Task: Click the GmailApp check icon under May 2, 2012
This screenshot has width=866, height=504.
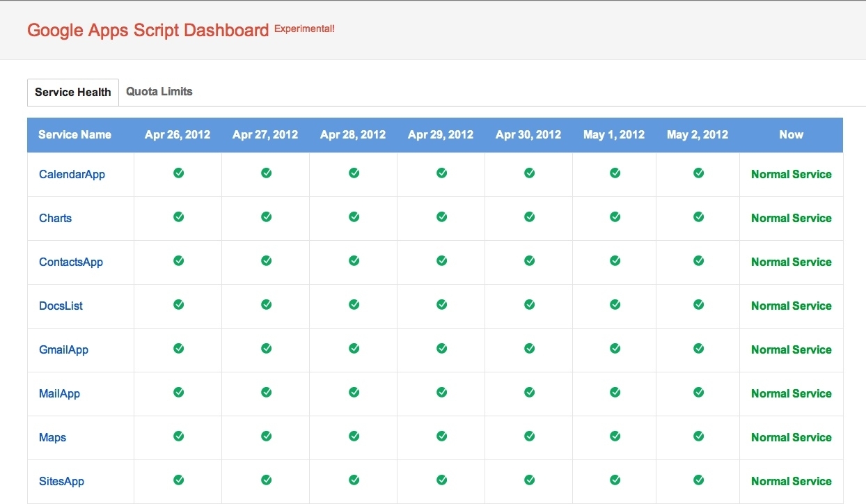Action: click(x=698, y=348)
